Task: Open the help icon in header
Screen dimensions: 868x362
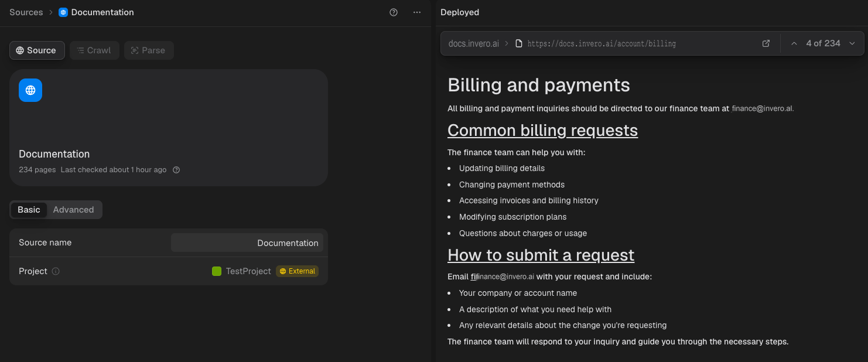Action: [394, 12]
